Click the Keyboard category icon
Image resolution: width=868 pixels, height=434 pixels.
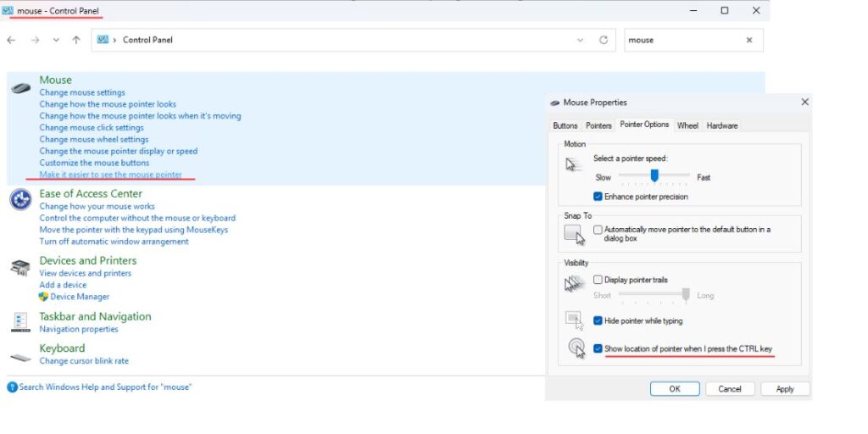[20, 356]
